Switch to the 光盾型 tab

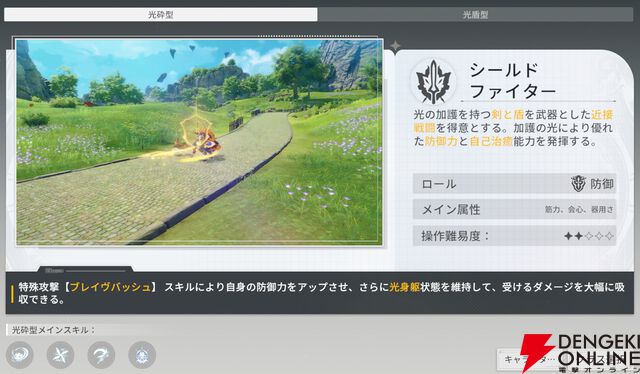pos(476,15)
